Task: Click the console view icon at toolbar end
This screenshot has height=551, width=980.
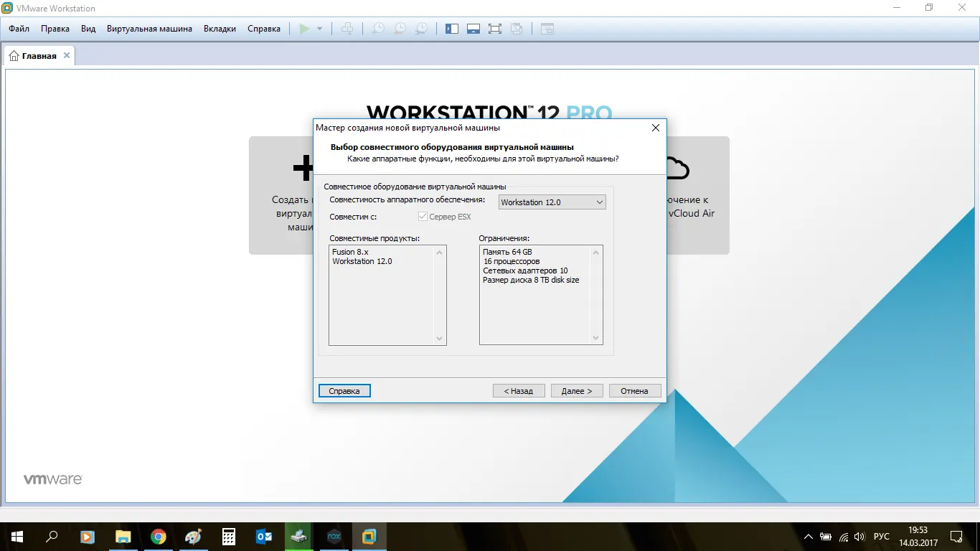Action: (547, 29)
